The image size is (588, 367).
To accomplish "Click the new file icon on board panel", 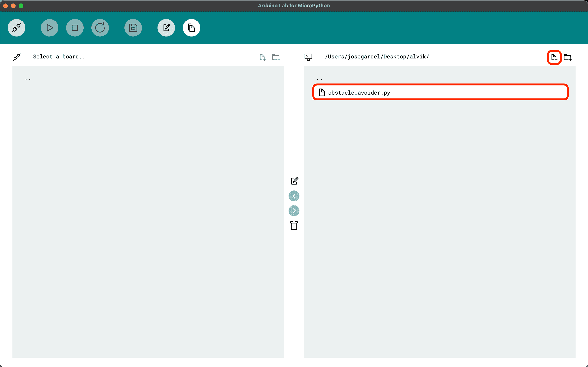I will [x=262, y=57].
